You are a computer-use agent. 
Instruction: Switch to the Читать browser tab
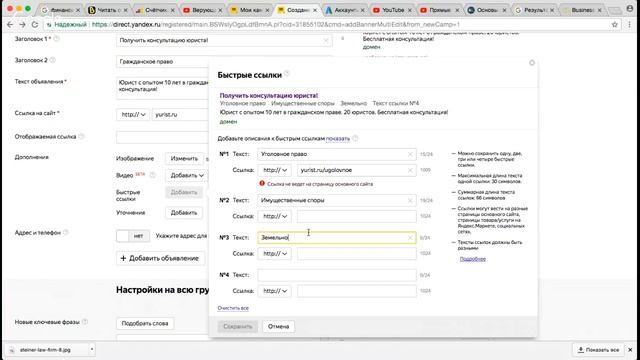(108, 10)
